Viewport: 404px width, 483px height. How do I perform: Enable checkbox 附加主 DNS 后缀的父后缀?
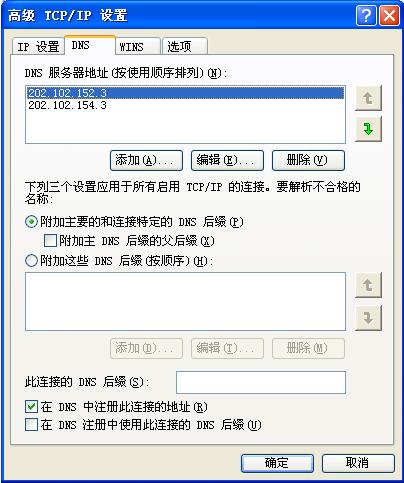click(50, 240)
